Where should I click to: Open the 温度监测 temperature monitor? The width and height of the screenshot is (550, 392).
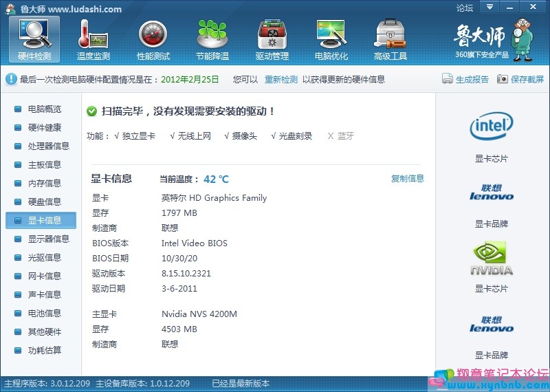(93, 39)
